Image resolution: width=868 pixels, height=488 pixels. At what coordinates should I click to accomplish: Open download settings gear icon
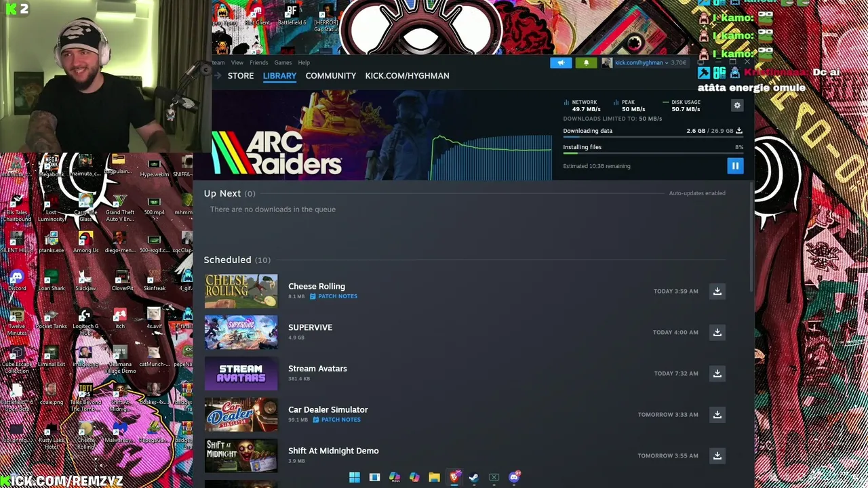pos(737,105)
